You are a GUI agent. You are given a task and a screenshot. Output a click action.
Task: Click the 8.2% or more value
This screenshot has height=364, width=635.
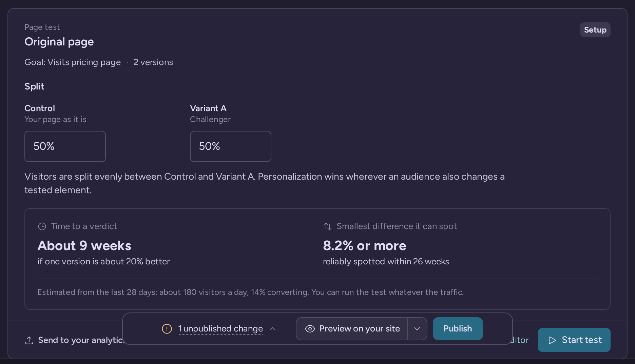365,246
